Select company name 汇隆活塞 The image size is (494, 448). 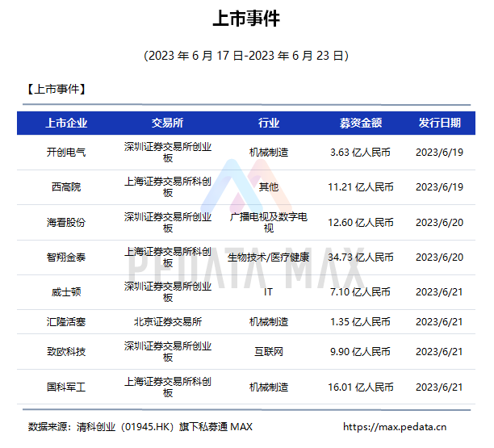pyautogui.click(x=66, y=322)
